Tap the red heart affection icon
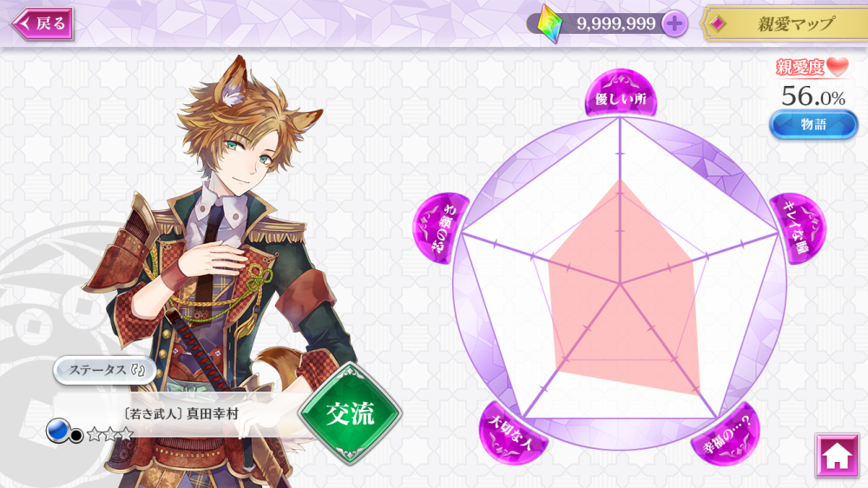 (838, 67)
